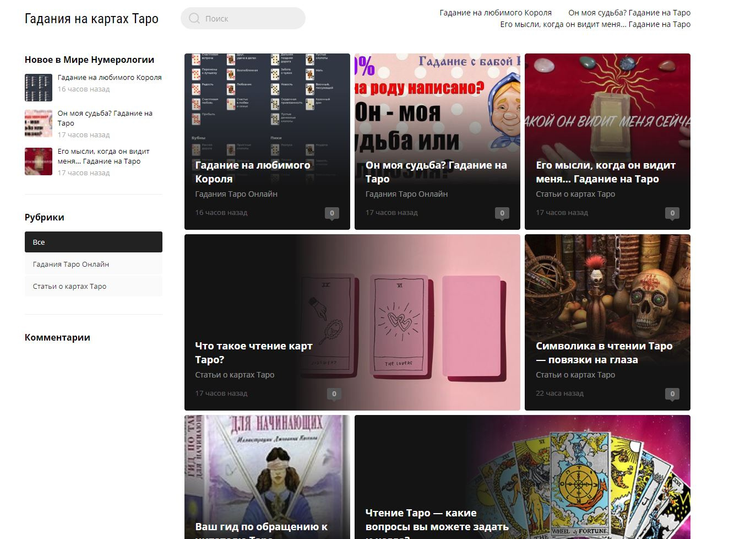756x539 pixels.
Task: Open sidebar thumbnail for Гадание на любимого Короля
Action: pos(39,88)
